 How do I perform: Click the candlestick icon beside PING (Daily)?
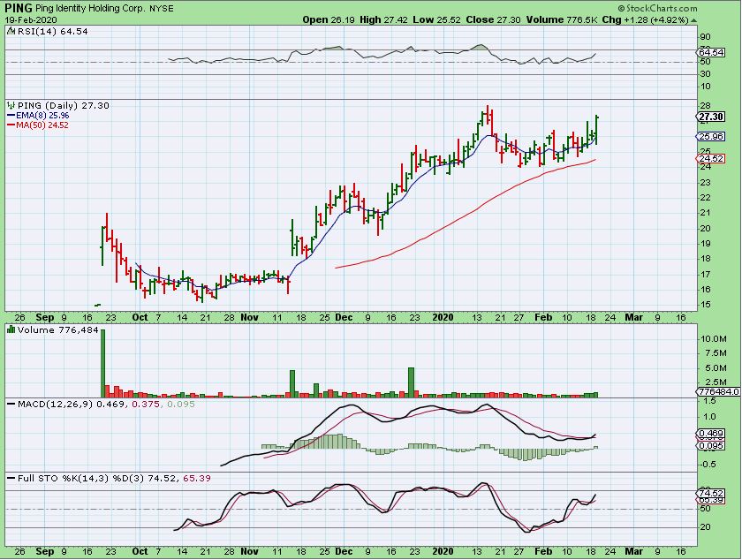click(x=11, y=105)
